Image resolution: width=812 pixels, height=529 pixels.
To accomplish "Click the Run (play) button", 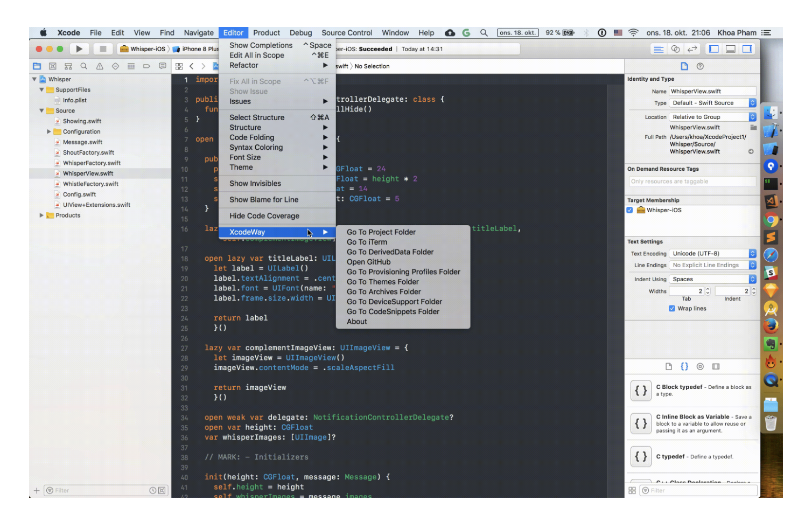I will [x=79, y=49].
